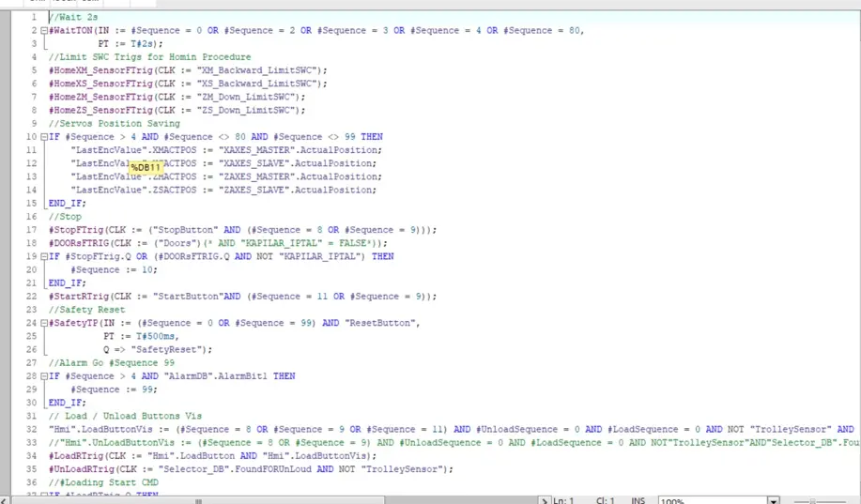Collapse the #WaitTON block on line 2
This screenshot has width=861, height=504.
click(x=43, y=30)
